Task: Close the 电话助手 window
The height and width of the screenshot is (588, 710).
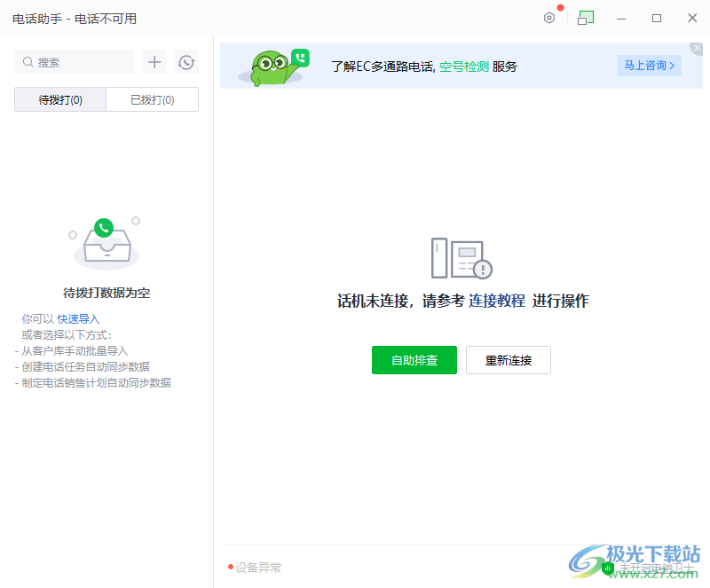Action: [692, 18]
